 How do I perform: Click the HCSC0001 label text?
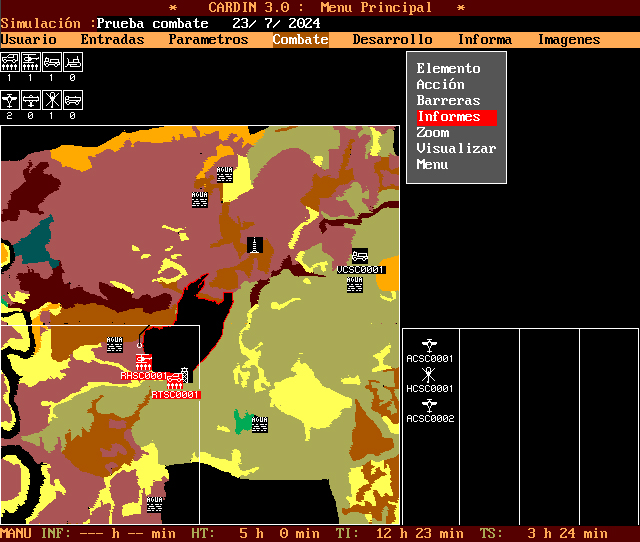[430, 389]
